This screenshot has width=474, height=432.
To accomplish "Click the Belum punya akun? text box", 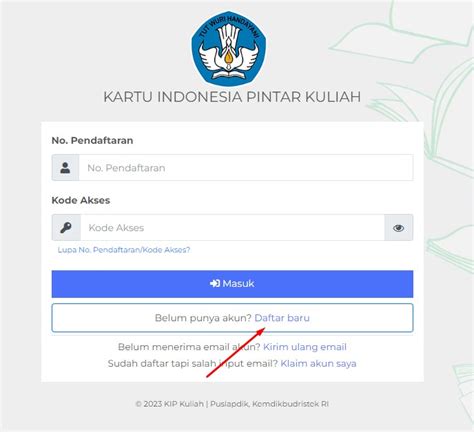I will tap(232, 318).
